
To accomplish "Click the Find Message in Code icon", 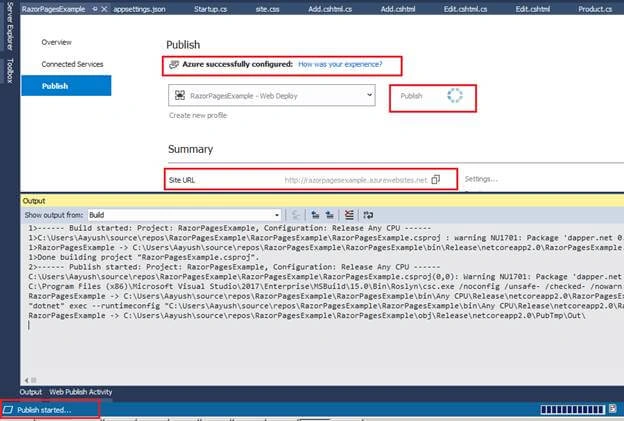I will (x=296, y=215).
